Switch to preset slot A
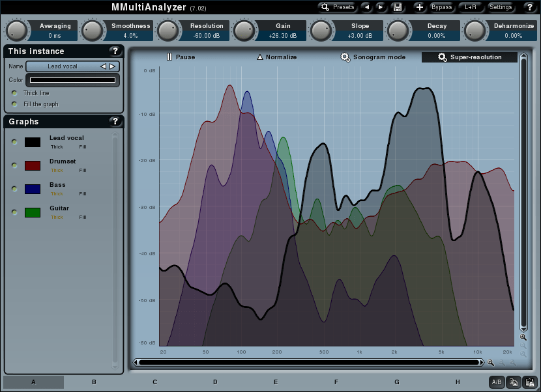 coord(33,382)
